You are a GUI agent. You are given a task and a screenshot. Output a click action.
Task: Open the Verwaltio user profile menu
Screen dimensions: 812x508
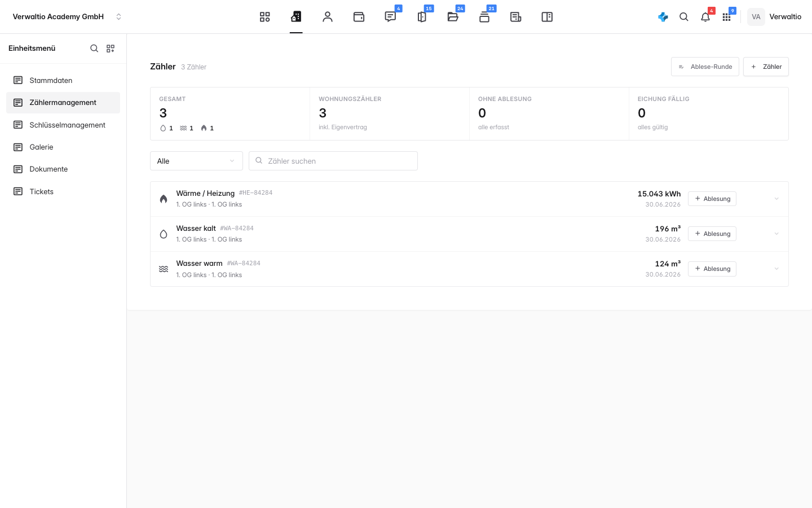[x=774, y=17]
